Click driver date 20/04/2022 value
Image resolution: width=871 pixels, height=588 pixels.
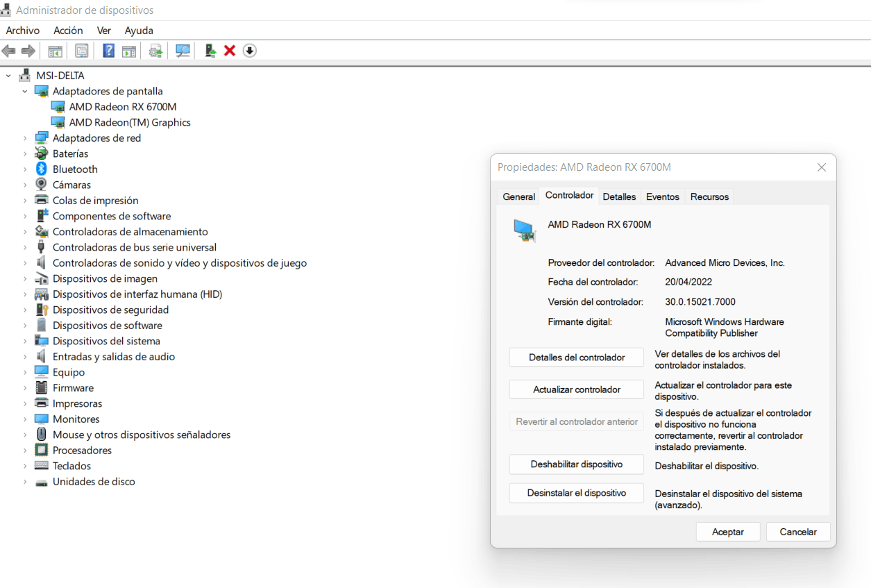tap(688, 282)
